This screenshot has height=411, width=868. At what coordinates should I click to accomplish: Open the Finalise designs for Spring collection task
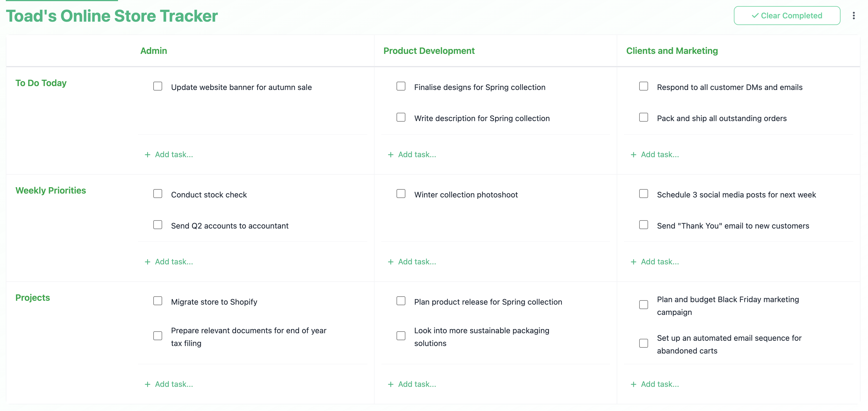[480, 87]
